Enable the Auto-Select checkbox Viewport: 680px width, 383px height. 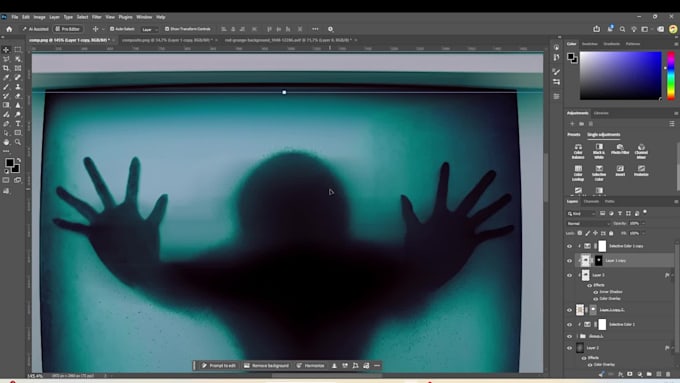(x=112, y=29)
